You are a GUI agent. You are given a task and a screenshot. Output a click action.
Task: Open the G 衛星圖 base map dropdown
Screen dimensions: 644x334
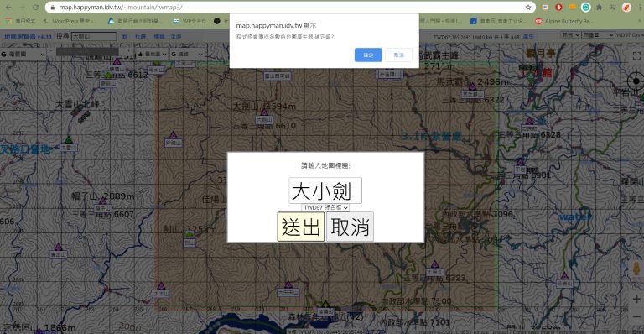tap(23, 55)
